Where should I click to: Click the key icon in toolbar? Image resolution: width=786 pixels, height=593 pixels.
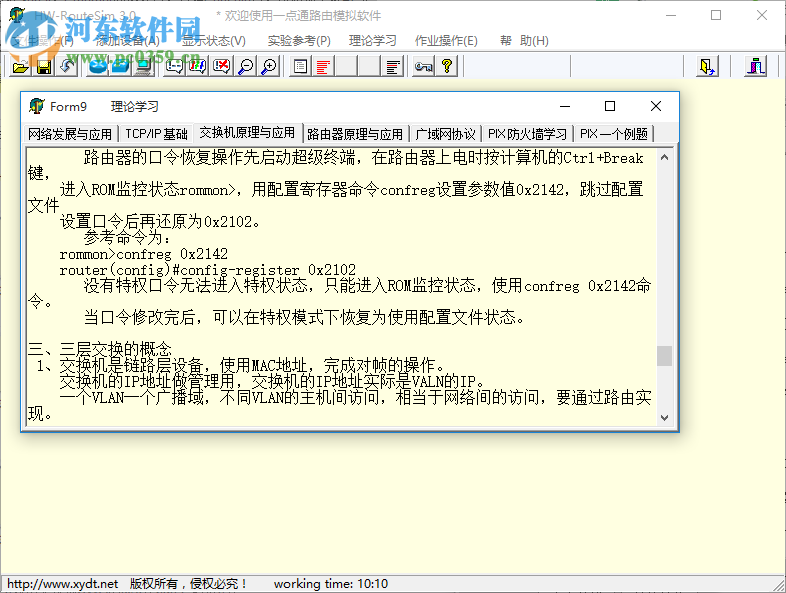[x=424, y=66]
